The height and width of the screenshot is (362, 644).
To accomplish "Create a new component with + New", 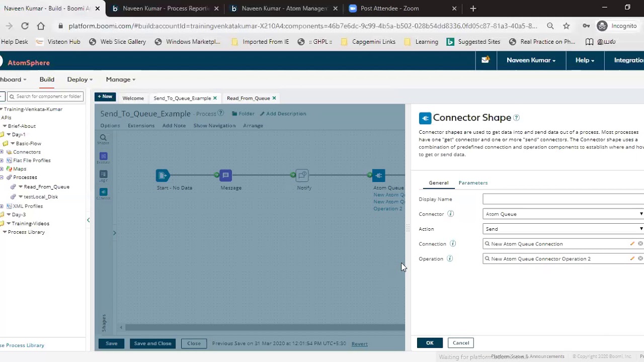I will [105, 97].
